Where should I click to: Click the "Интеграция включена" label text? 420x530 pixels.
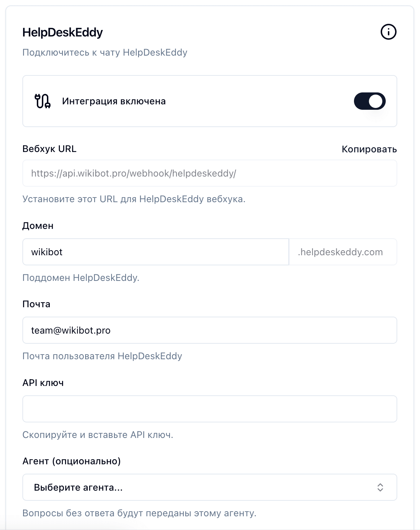[114, 101]
